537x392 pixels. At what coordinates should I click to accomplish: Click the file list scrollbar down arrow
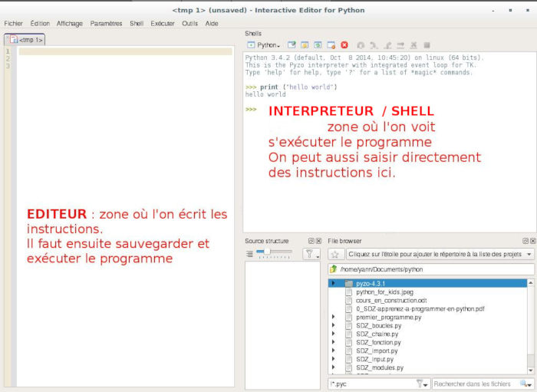tap(531, 371)
